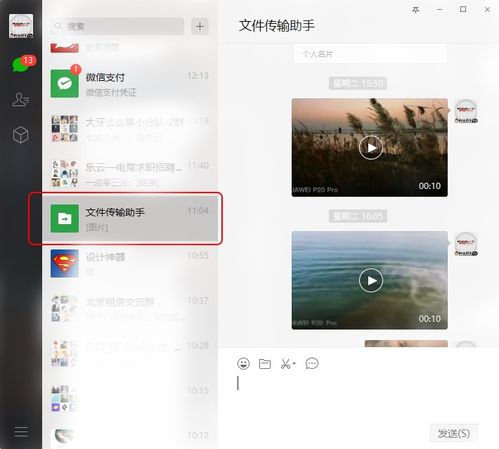The height and width of the screenshot is (449, 499).
Task: Select the 文件传输助手 conversation
Action: coord(130,219)
